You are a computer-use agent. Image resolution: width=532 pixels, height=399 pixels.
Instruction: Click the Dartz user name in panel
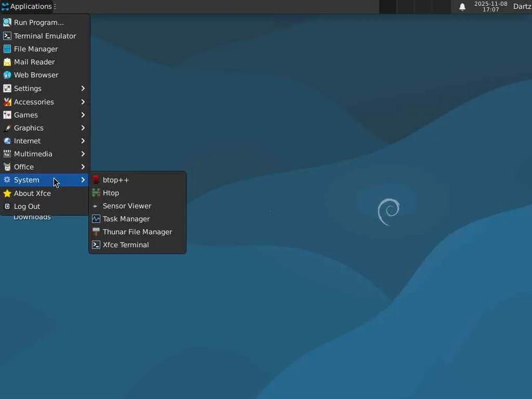click(x=522, y=6)
